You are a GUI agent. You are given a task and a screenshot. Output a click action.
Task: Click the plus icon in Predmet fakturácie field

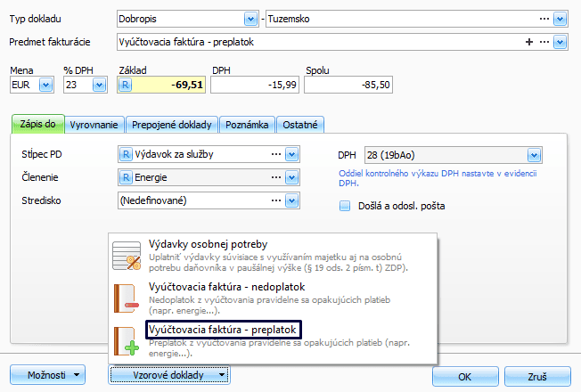click(x=529, y=42)
